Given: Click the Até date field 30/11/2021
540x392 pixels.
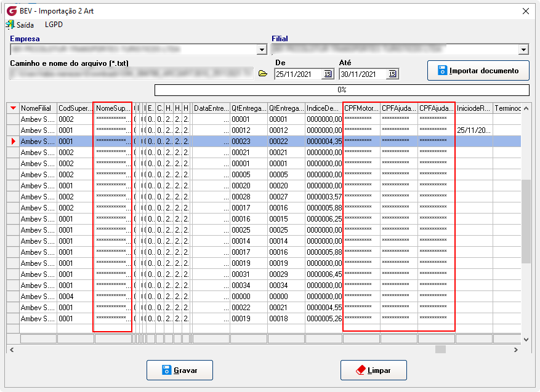Looking at the screenshot, I should 363,74.
